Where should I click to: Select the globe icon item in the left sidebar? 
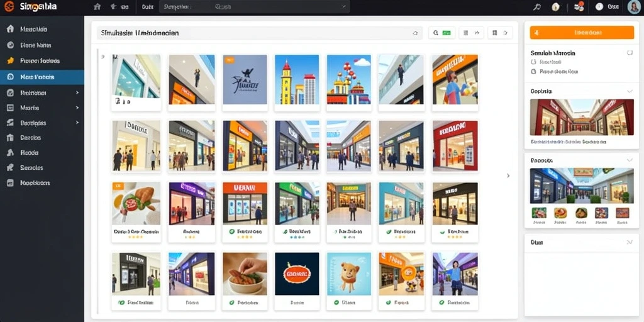click(11, 45)
